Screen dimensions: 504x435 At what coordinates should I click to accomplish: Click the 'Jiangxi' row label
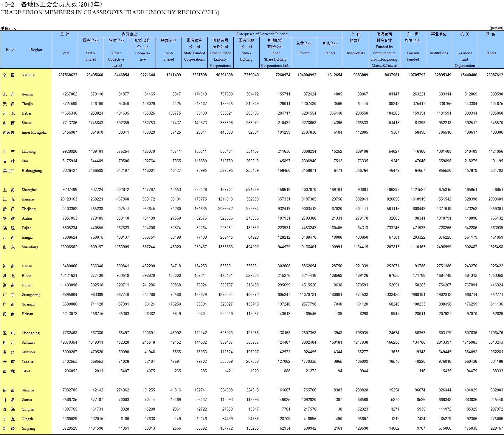27,237
